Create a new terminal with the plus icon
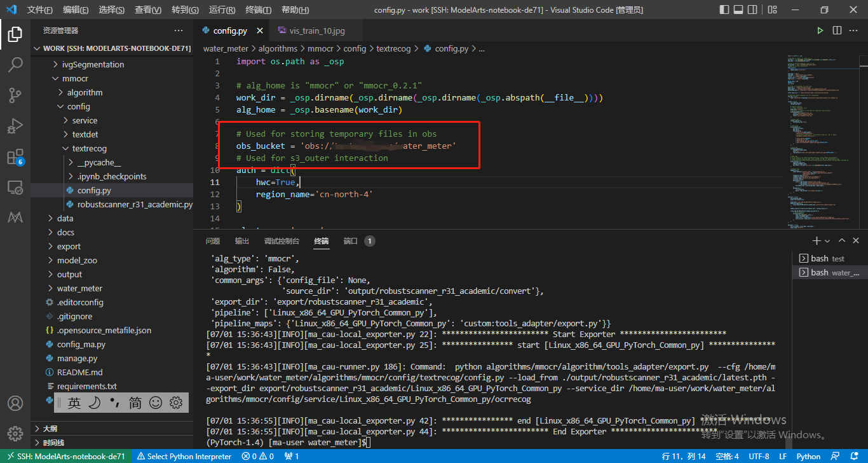 pos(817,241)
